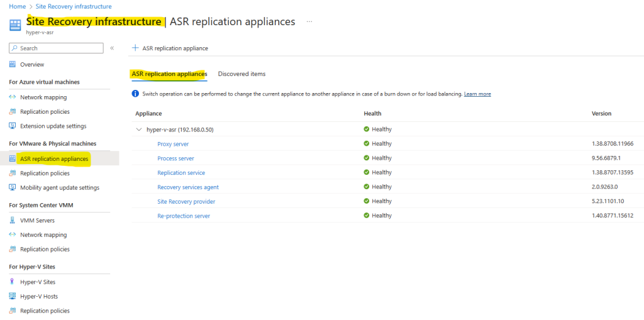Click the Site Recovery infrastructure header icon
644x320 pixels.
tap(15, 25)
